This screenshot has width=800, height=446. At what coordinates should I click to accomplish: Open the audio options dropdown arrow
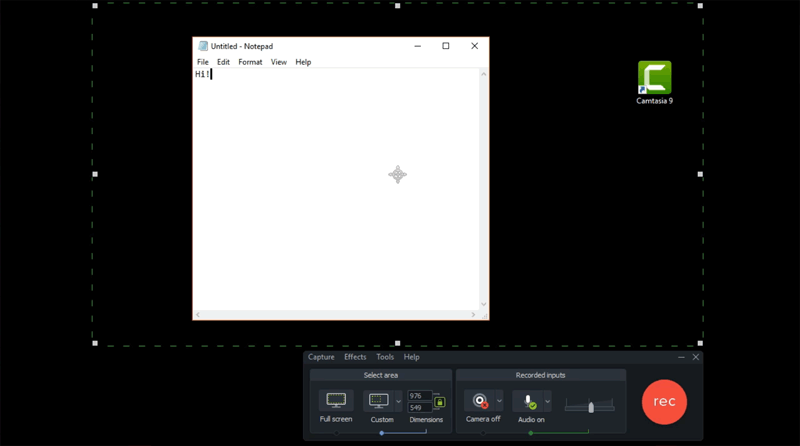coord(547,401)
